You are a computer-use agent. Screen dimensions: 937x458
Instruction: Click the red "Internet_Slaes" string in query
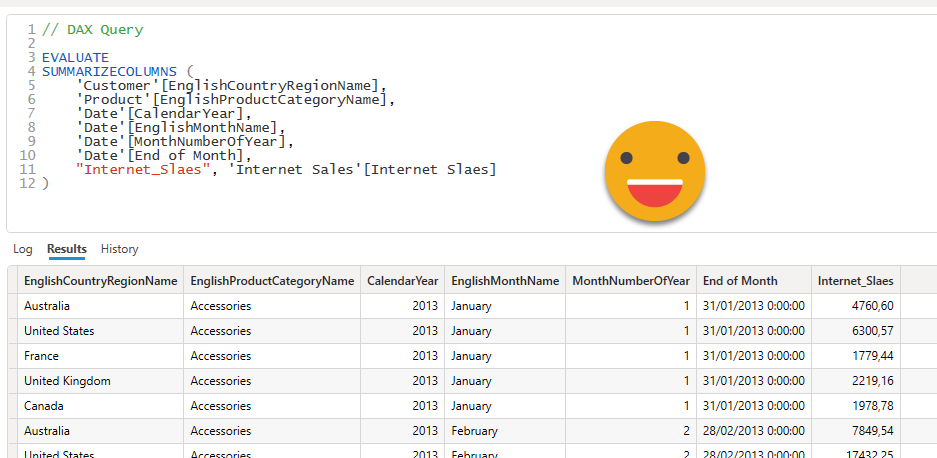143,170
